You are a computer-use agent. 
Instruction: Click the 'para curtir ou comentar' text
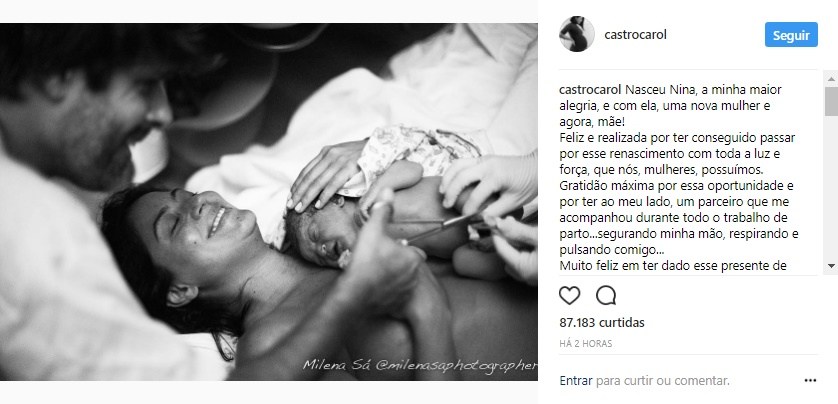click(662, 381)
